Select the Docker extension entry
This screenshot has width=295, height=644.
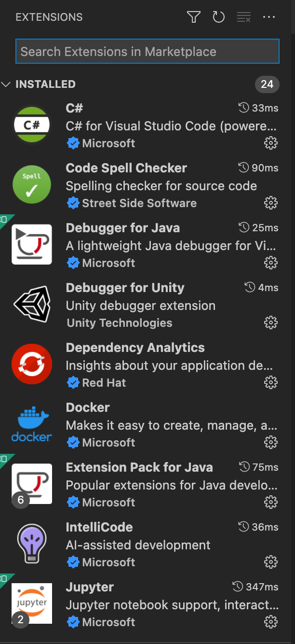click(x=145, y=425)
